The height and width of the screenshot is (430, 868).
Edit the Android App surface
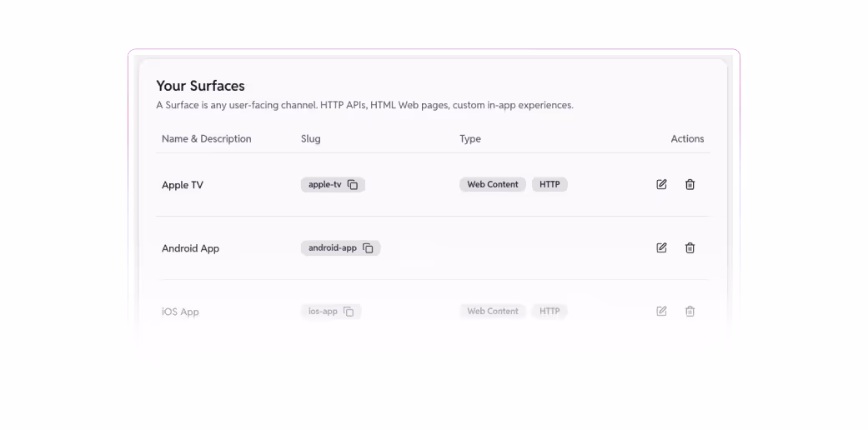661,248
